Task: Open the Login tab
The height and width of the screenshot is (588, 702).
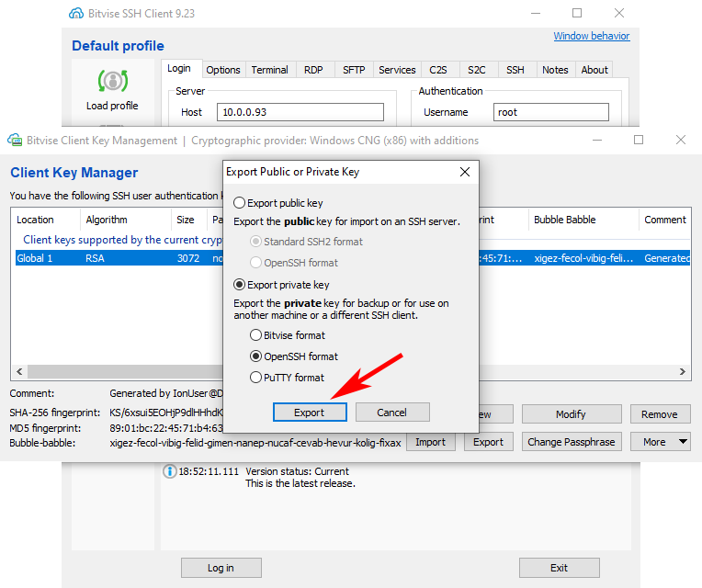Action: (179, 69)
